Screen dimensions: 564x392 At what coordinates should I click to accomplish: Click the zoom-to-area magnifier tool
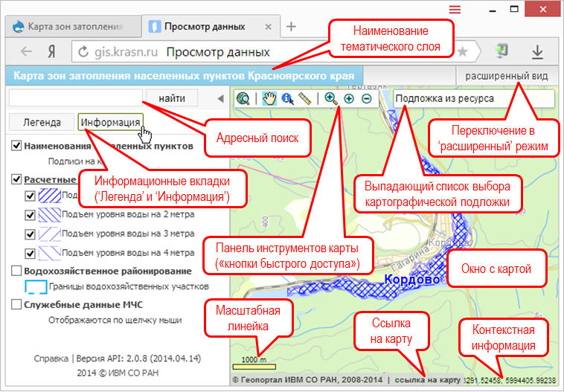[331, 98]
